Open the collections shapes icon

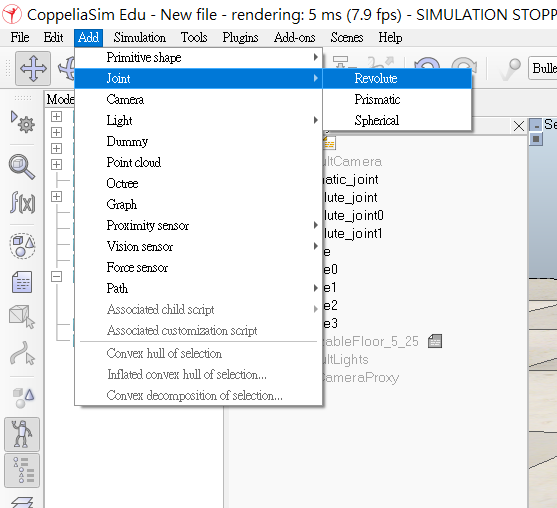[x=22, y=245]
